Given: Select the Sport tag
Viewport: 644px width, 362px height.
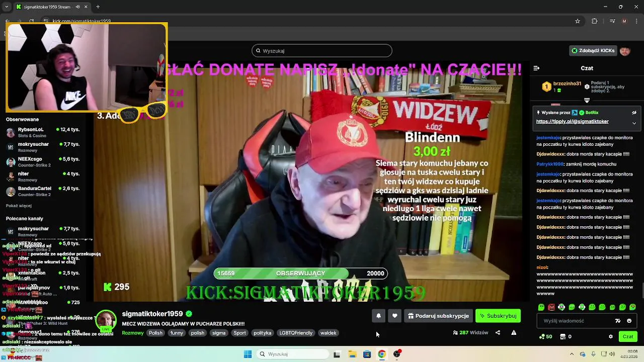Looking at the screenshot, I should (239, 333).
